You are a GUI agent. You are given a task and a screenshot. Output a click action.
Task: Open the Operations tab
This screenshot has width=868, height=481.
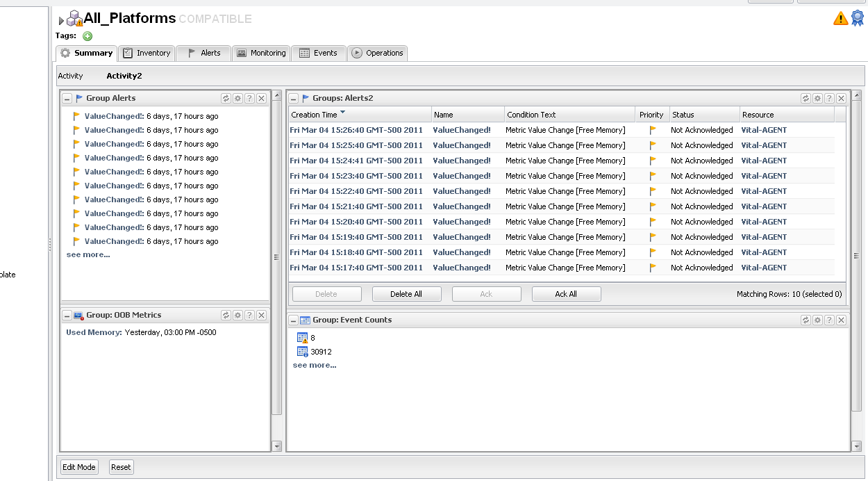coord(377,53)
